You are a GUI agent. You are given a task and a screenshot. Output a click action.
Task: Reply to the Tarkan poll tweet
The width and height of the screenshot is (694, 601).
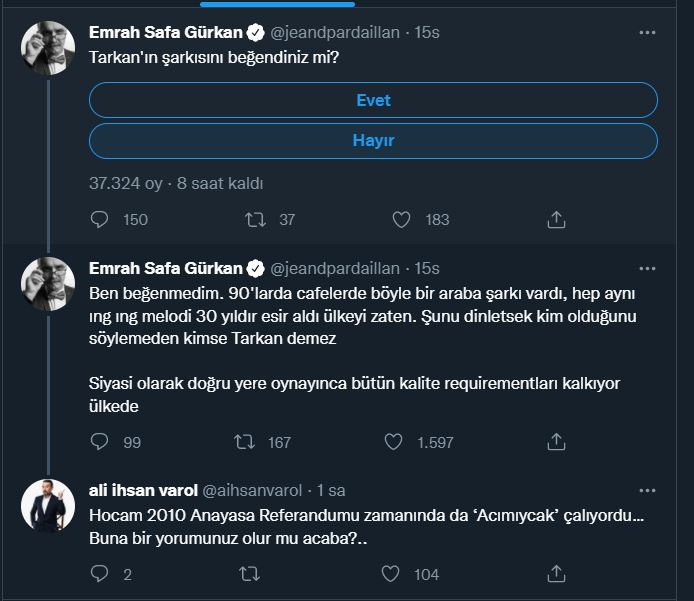point(99,220)
